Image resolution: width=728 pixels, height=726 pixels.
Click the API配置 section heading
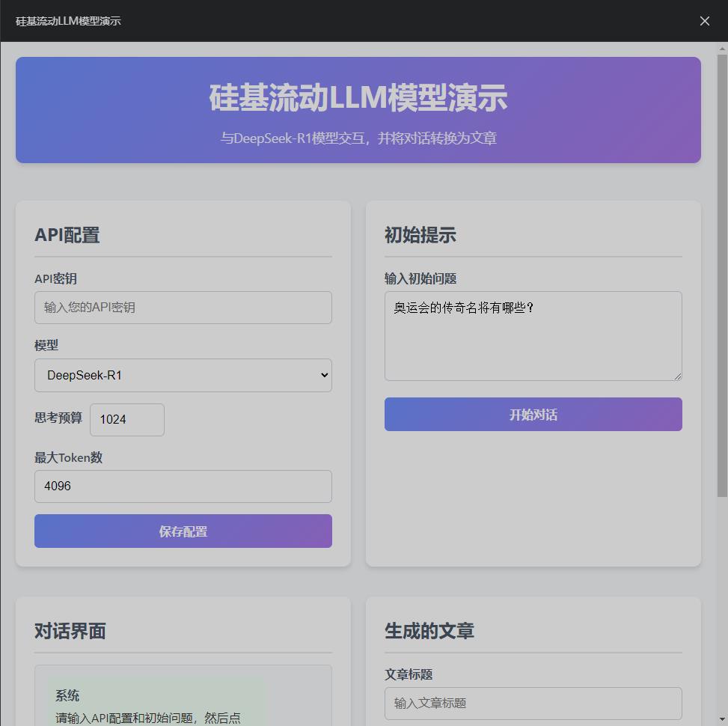[67, 235]
